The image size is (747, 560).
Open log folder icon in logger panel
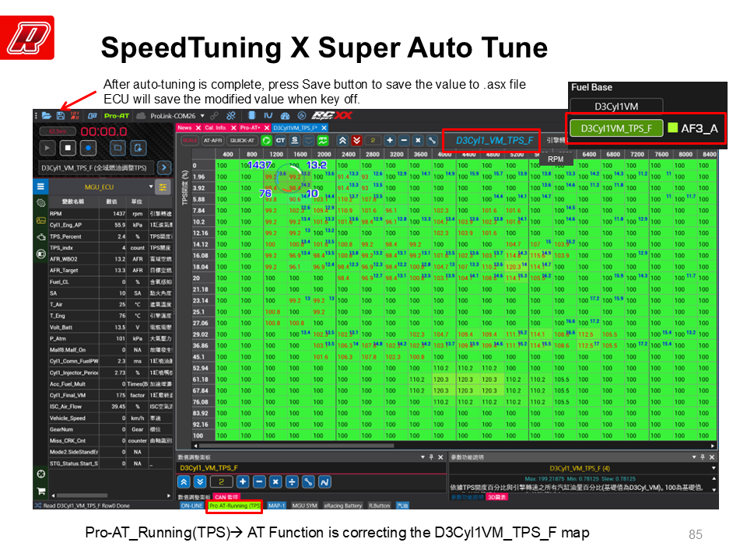click(117, 148)
